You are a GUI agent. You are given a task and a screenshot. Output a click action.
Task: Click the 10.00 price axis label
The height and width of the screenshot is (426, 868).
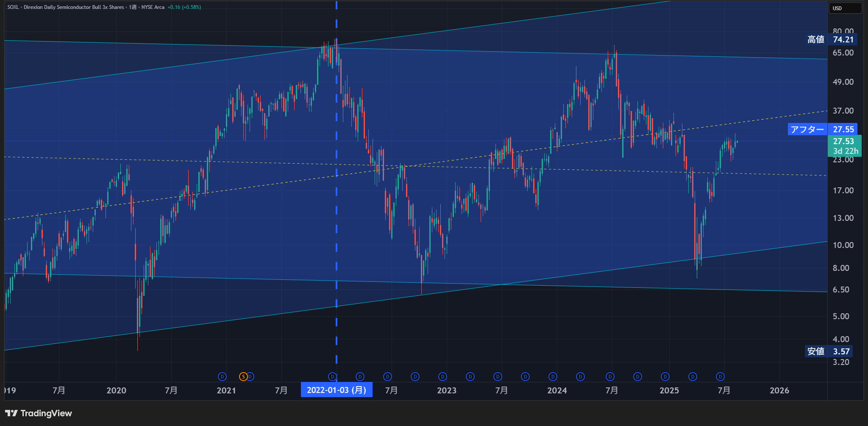[843, 245]
